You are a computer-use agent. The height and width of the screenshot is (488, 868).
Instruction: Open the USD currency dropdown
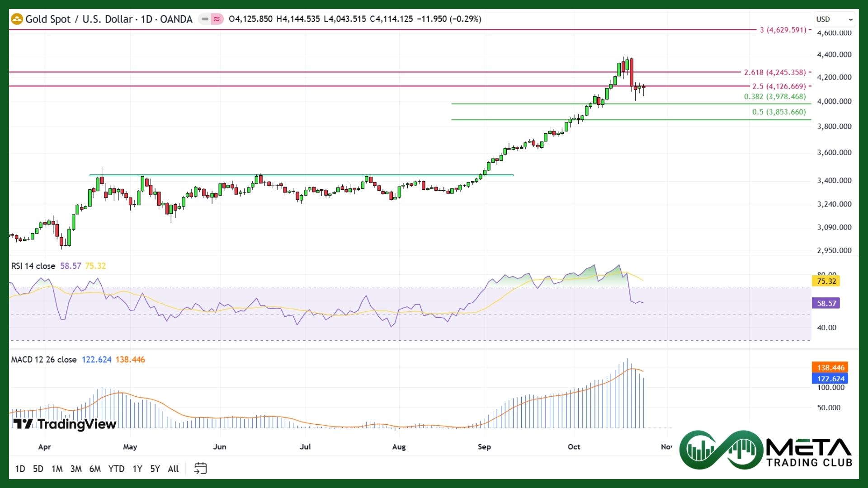834,19
